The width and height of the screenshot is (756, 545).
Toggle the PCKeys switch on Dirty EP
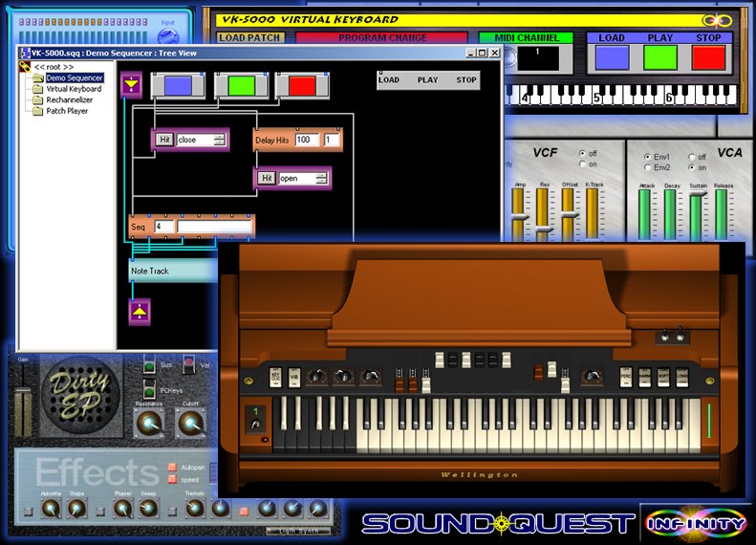[149, 389]
